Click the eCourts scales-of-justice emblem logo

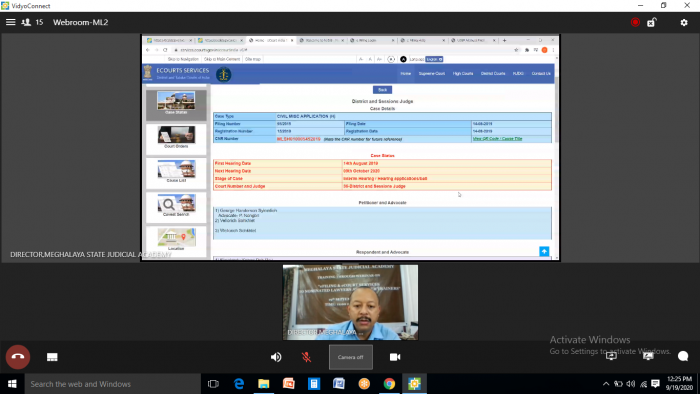[224, 74]
